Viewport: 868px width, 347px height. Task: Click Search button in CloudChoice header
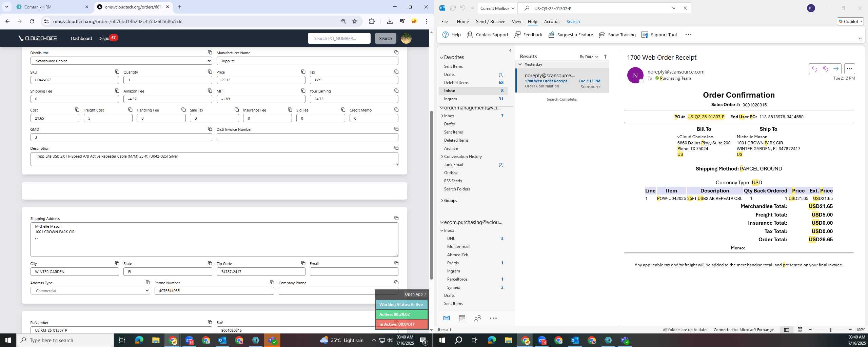pyautogui.click(x=385, y=38)
